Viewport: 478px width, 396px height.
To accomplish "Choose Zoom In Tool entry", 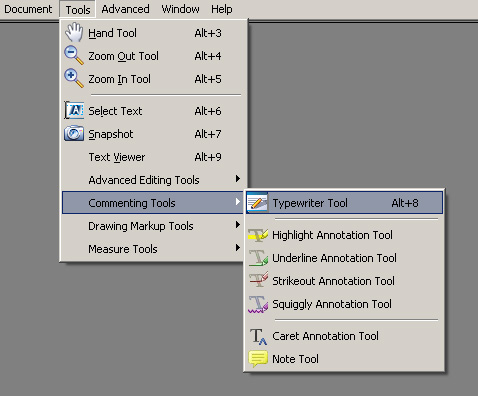I will coord(153,79).
